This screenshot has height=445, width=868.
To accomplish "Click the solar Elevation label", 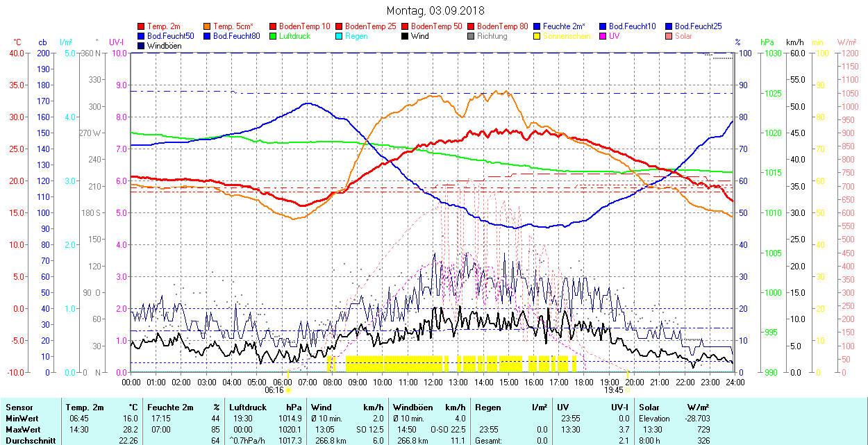I will click(x=654, y=419).
